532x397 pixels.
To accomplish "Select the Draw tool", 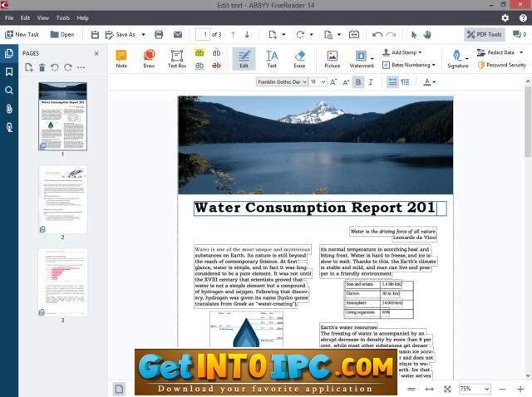I will pyautogui.click(x=149, y=59).
